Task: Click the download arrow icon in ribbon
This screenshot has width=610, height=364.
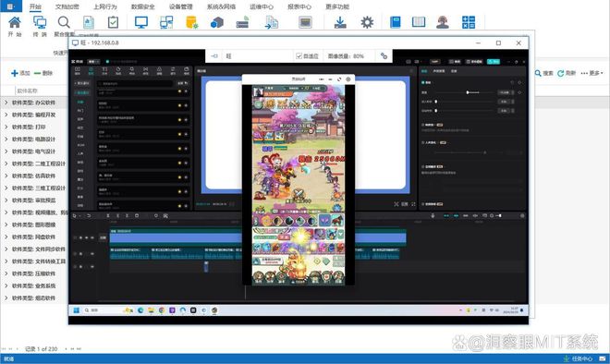Action: pos(340,22)
